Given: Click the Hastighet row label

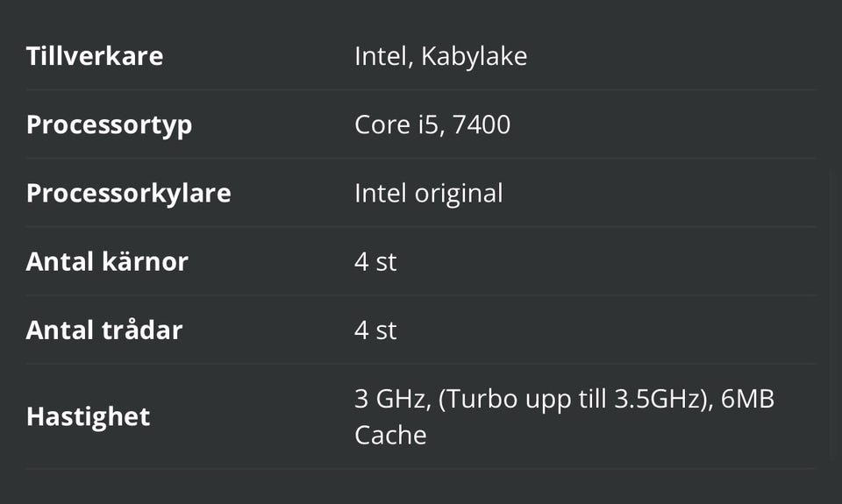Looking at the screenshot, I should [x=88, y=416].
